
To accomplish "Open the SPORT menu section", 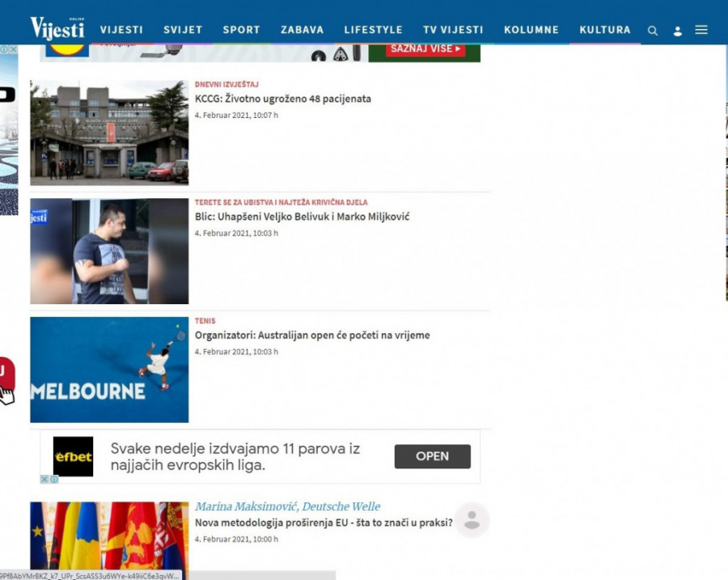I will tap(241, 30).
